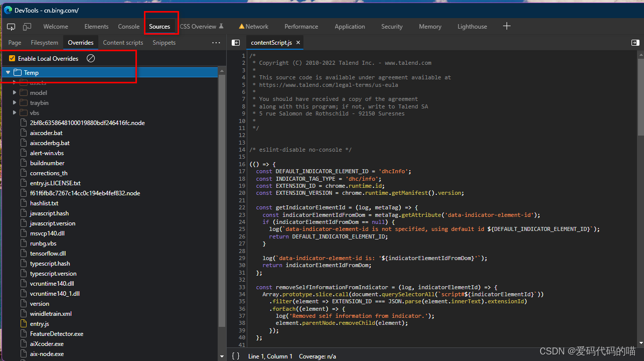
Task: Toggle the debugger sidebar icon at right
Action: tap(635, 43)
